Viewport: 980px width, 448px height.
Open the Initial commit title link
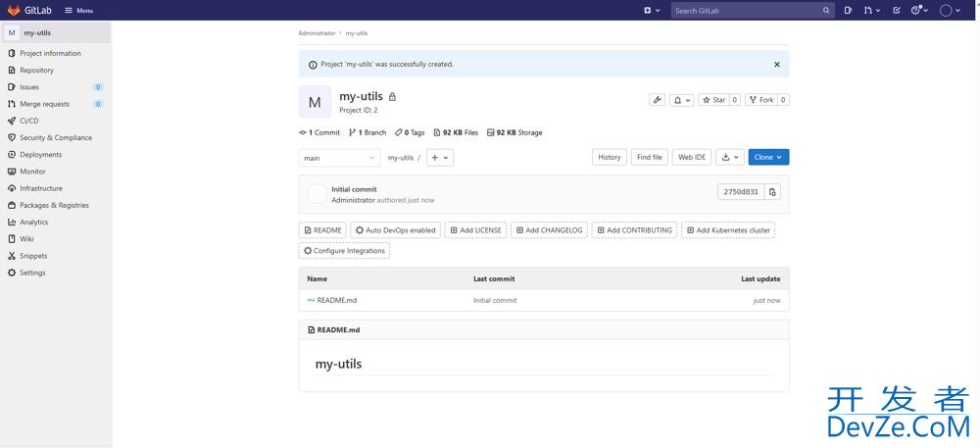(355, 189)
